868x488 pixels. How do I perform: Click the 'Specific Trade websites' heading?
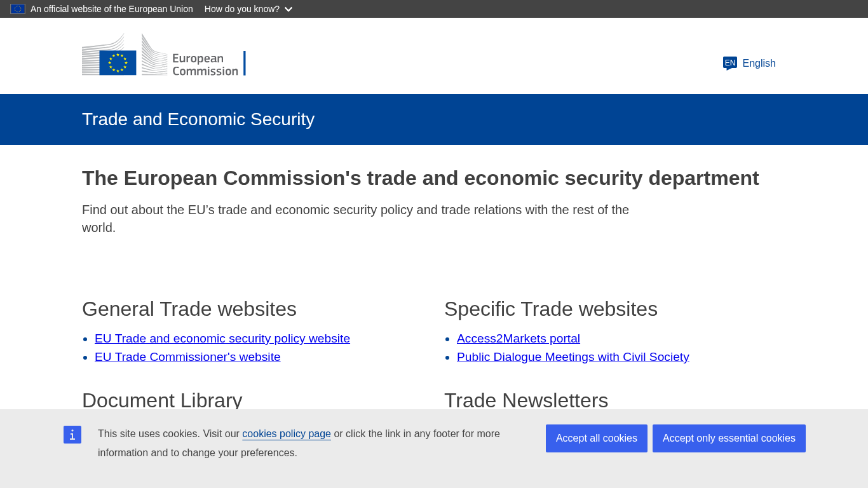[550, 309]
